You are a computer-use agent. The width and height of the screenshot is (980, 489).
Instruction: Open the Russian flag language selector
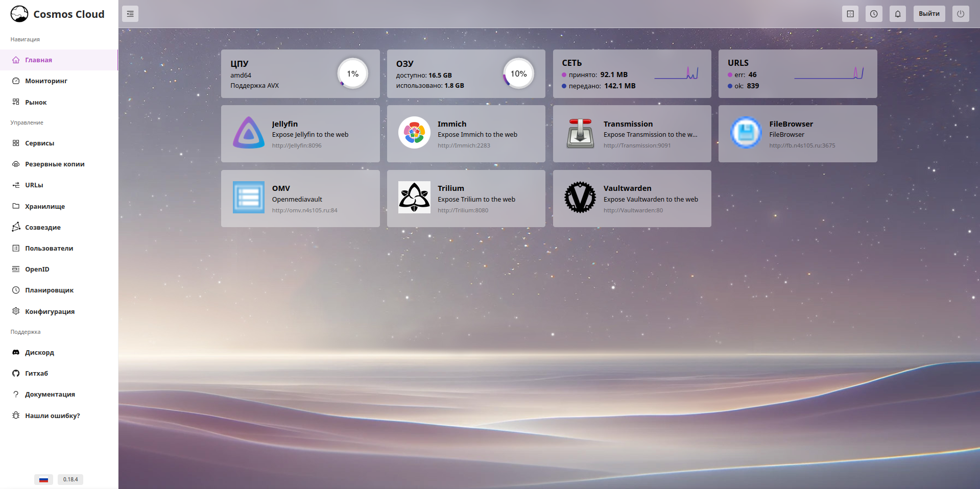(x=43, y=479)
